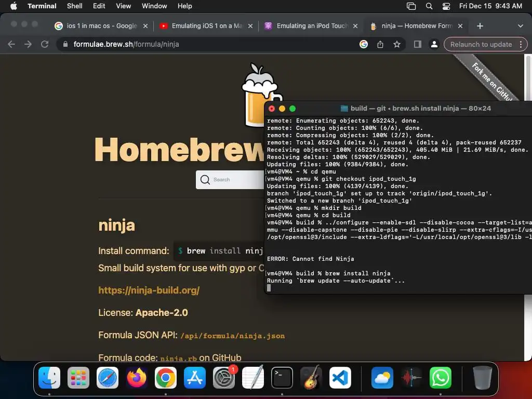Open the https://ninja-build.org/ link

click(x=149, y=290)
